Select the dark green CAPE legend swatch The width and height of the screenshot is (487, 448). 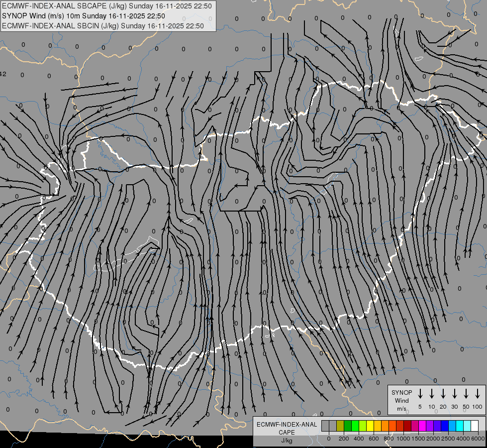[x=348, y=426]
